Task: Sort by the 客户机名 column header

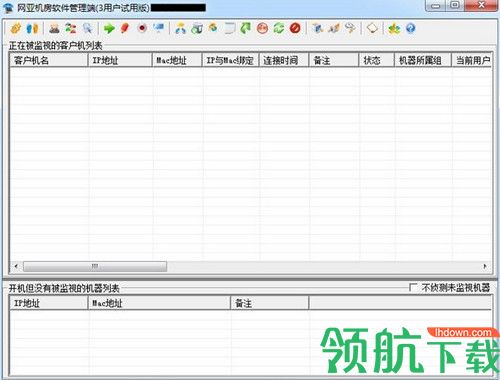Action: coord(49,60)
